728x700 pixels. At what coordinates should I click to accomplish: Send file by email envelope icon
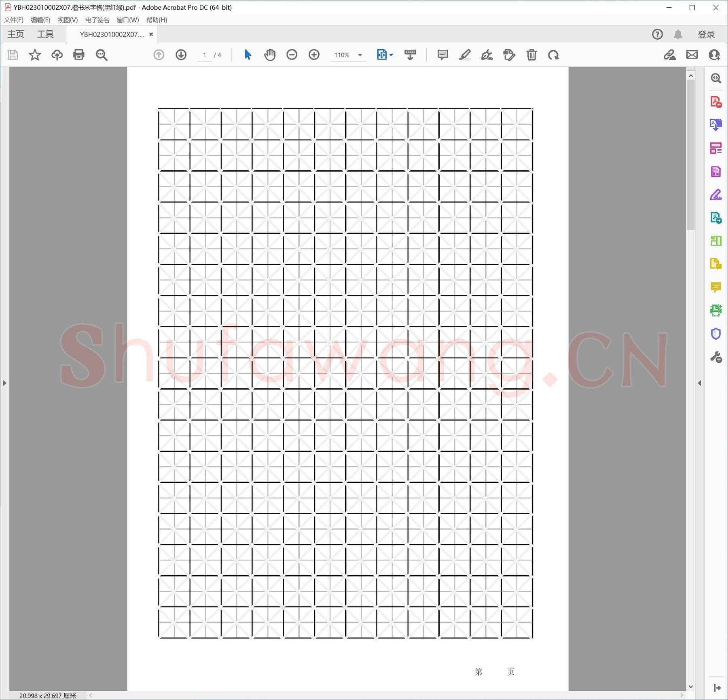click(692, 55)
